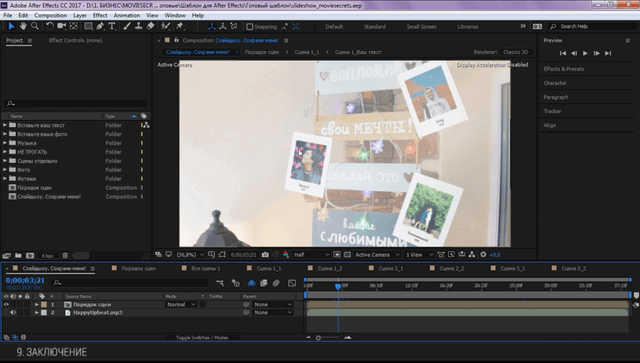
Task: Show channel and color management icon
Action: 286,254
